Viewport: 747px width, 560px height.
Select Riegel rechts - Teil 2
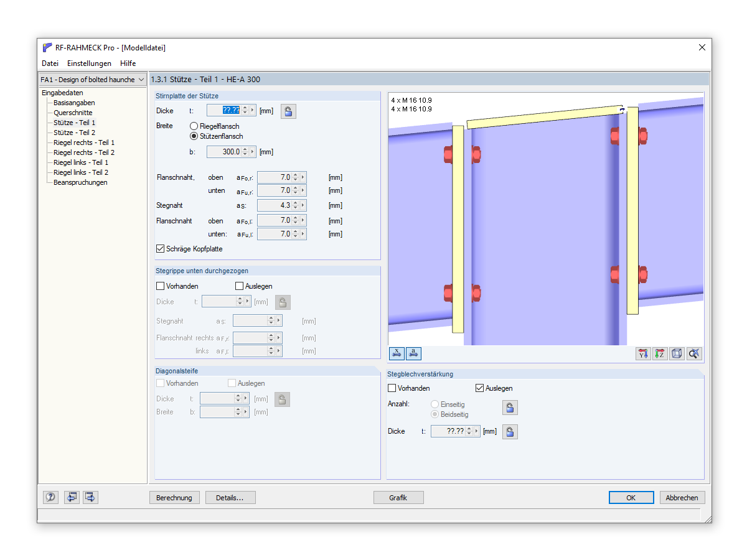click(x=84, y=152)
